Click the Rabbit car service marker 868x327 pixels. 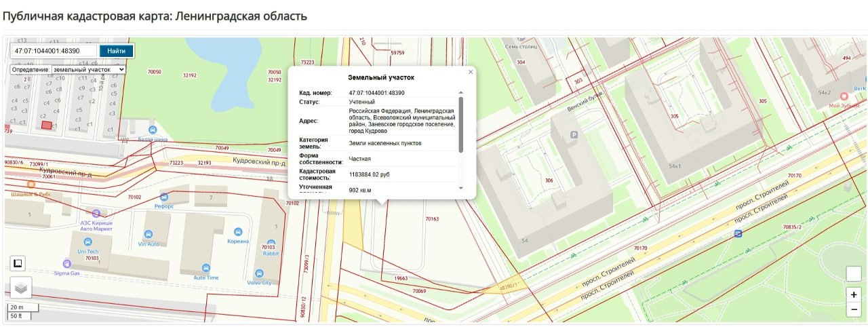coord(271,242)
